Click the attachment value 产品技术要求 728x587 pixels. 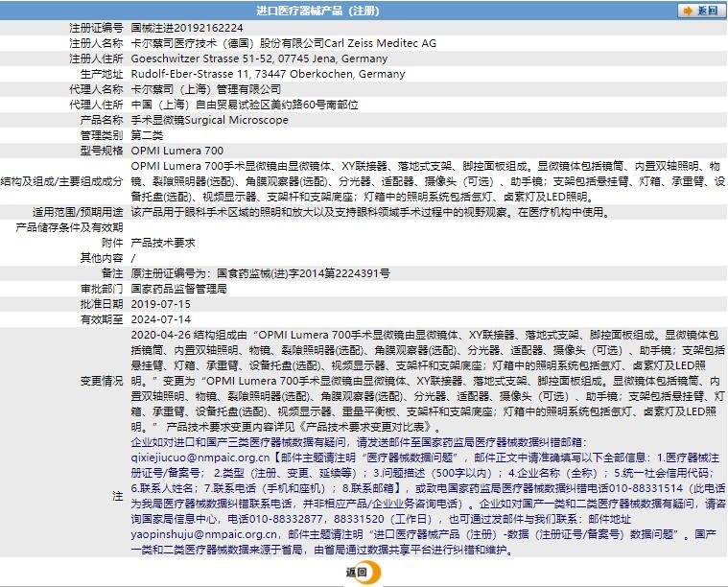point(163,243)
